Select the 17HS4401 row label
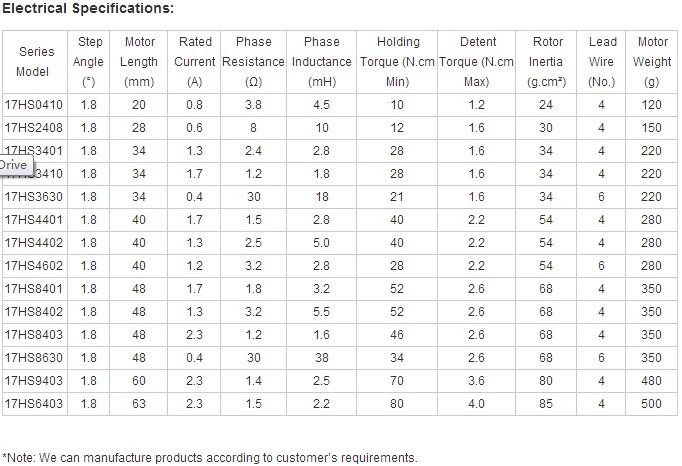Viewport: 682px width, 466px height. coord(34,220)
